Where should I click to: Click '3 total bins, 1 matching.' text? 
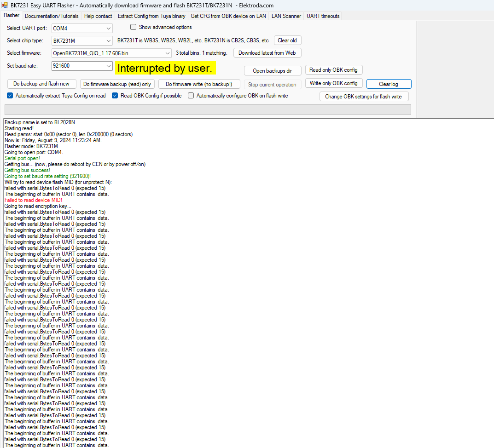point(202,53)
